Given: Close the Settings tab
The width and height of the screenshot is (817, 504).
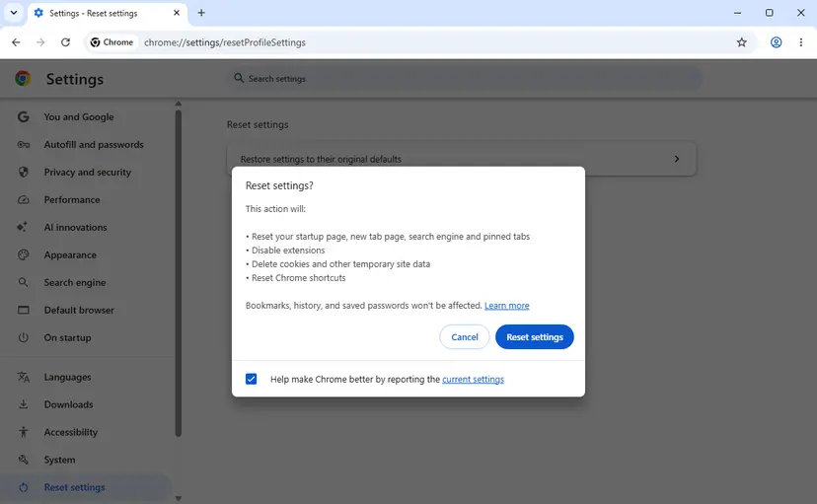Looking at the screenshot, I should (x=177, y=13).
